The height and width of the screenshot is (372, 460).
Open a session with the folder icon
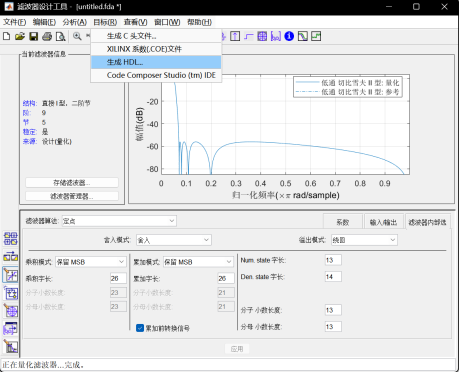pyautogui.click(x=20, y=36)
